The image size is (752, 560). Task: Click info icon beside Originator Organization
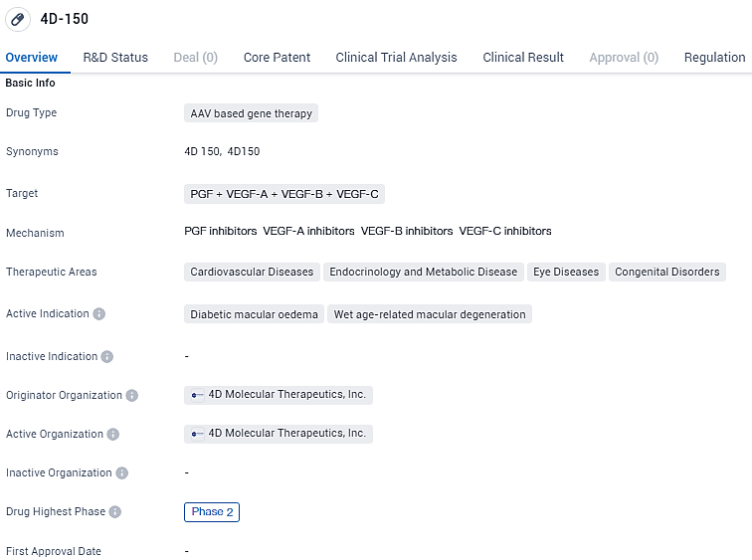coord(132,396)
